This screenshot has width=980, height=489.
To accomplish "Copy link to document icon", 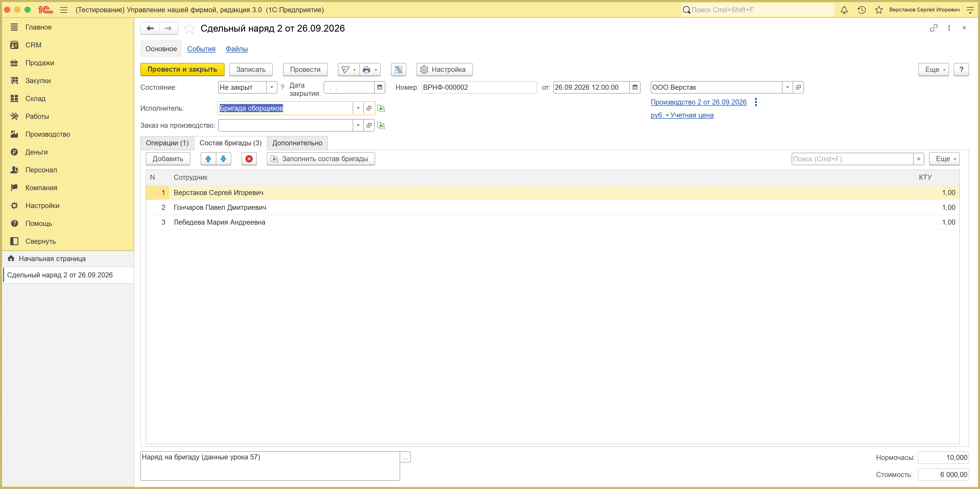I will (x=933, y=28).
